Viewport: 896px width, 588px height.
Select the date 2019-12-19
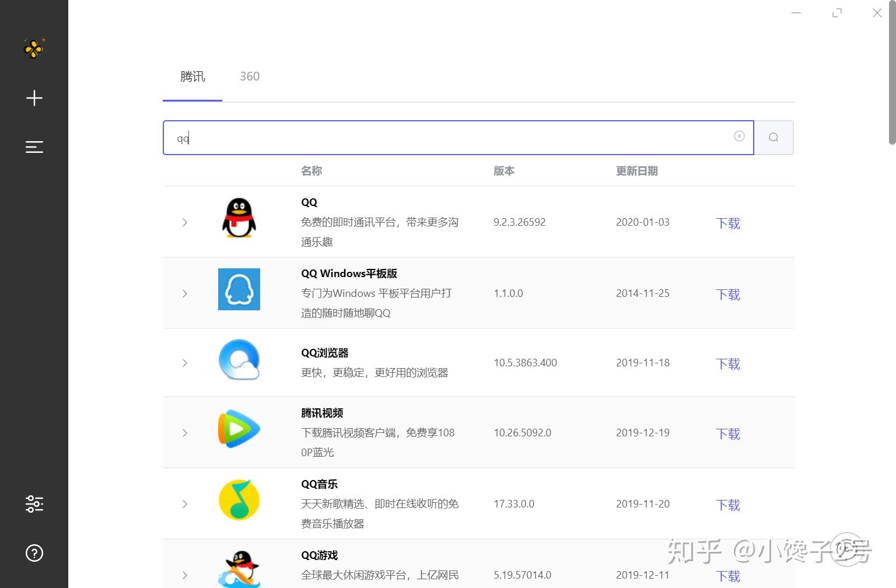643,433
